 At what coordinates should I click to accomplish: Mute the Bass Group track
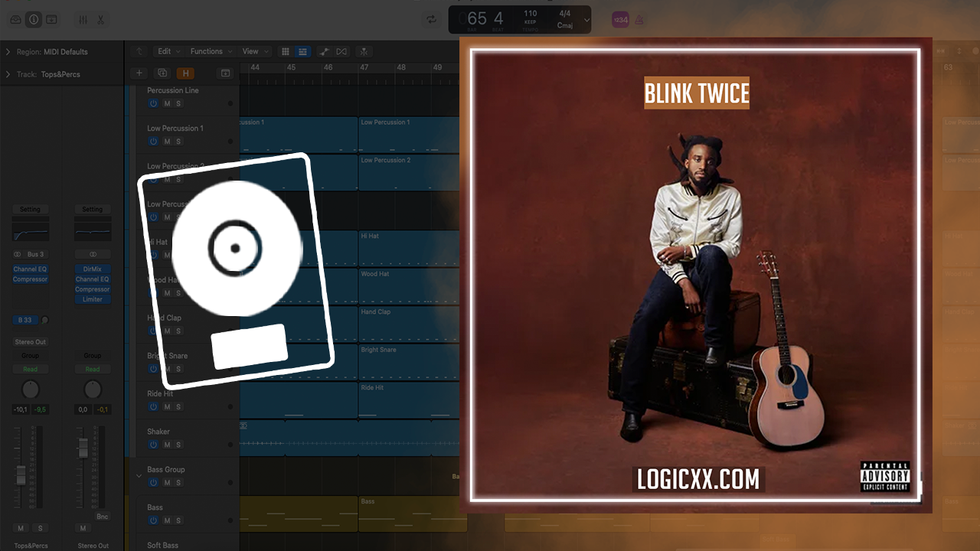[x=167, y=483]
